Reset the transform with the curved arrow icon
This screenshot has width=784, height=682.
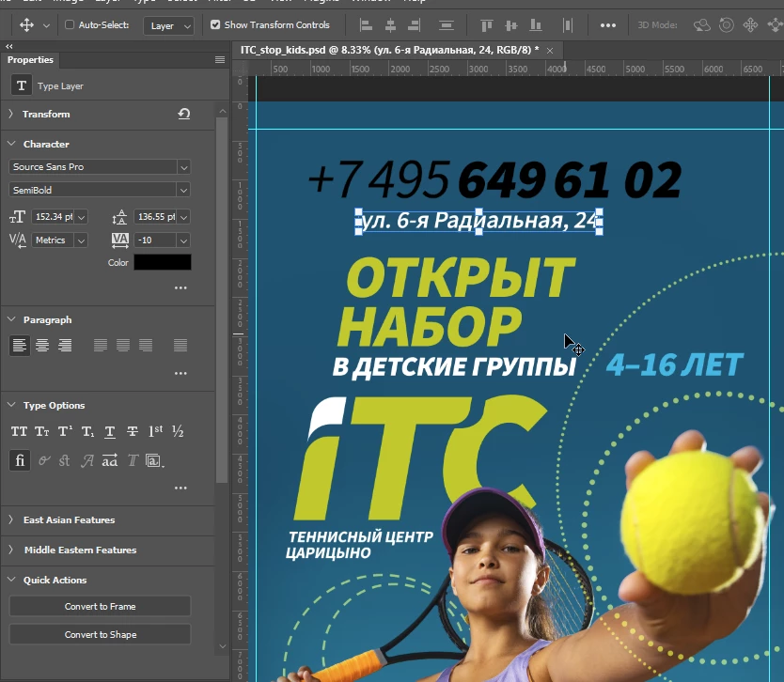184,114
